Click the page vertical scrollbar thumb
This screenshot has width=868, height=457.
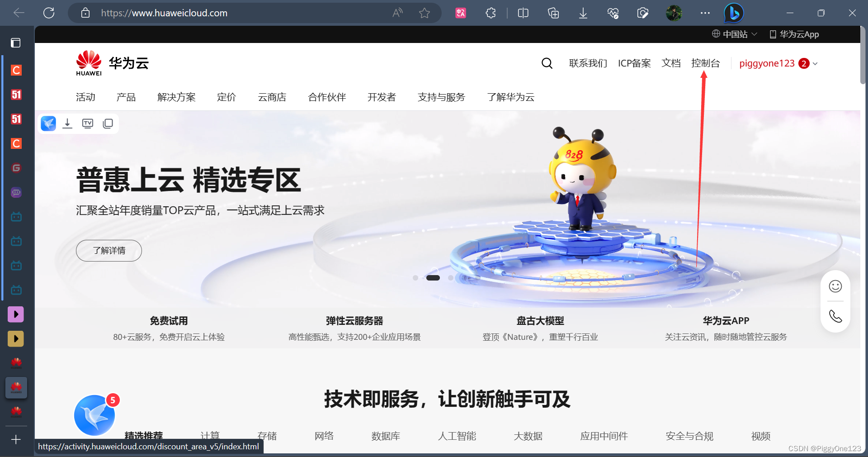(863, 55)
